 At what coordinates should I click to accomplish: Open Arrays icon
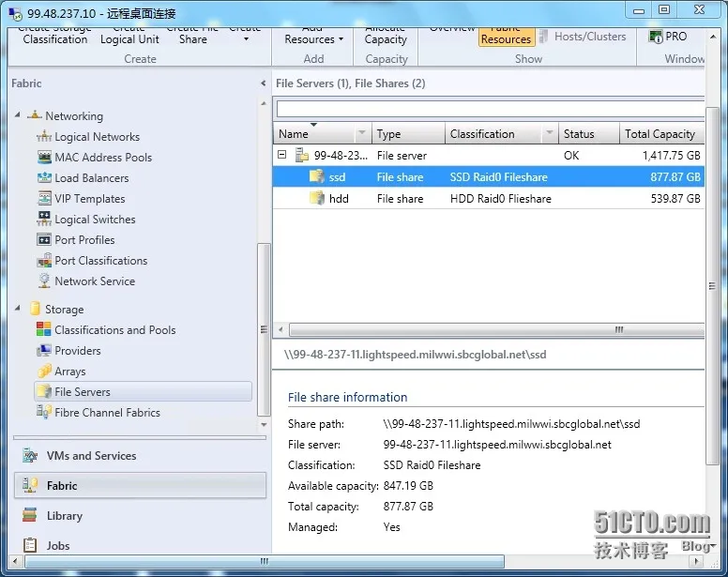click(x=44, y=371)
